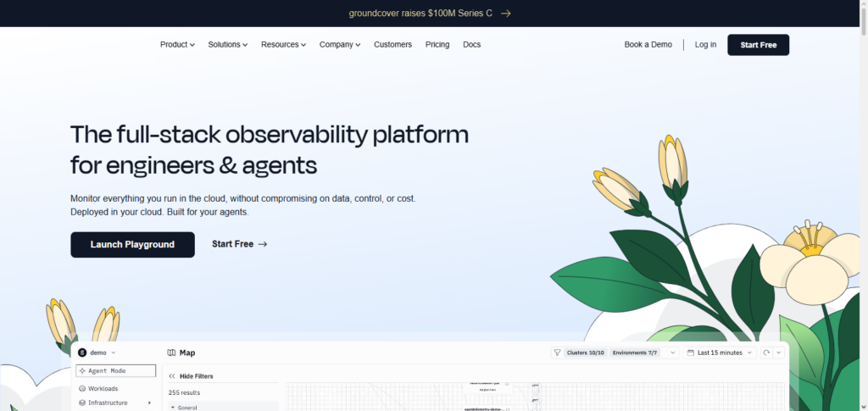Click the Map title text
The height and width of the screenshot is (411, 868).
[187, 353]
